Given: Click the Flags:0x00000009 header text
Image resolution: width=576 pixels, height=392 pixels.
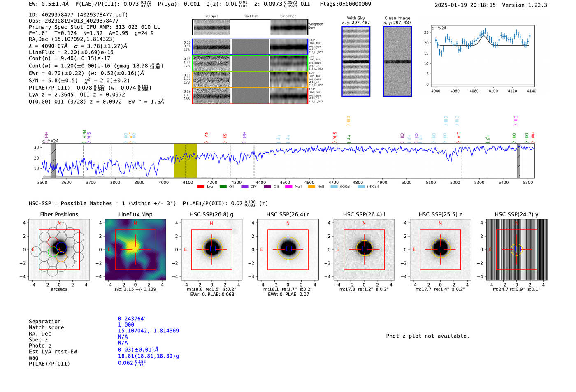Looking at the screenshot, I should point(346,4).
